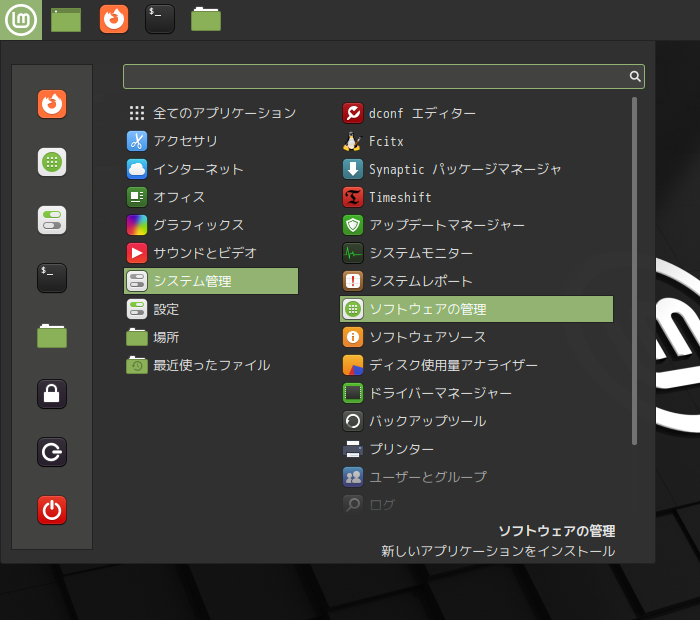Open アップデートマネージャー shield icon
This screenshot has width=700, height=620.
476,225
